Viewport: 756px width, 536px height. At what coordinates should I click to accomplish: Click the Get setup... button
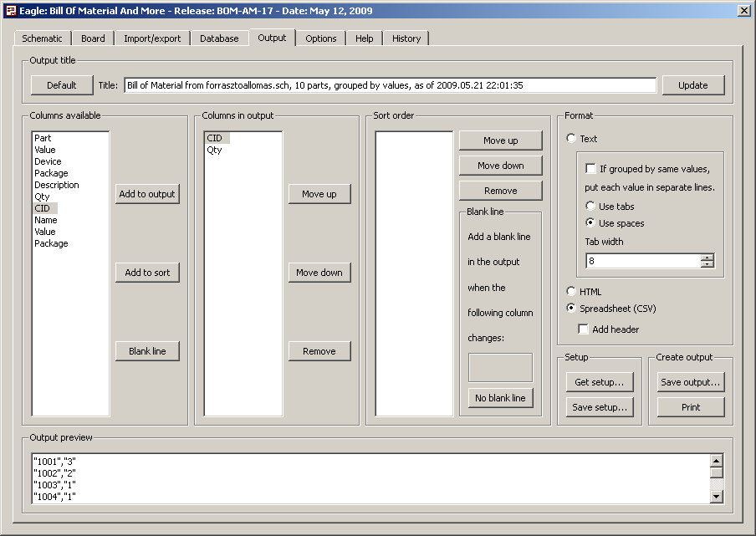pos(600,382)
